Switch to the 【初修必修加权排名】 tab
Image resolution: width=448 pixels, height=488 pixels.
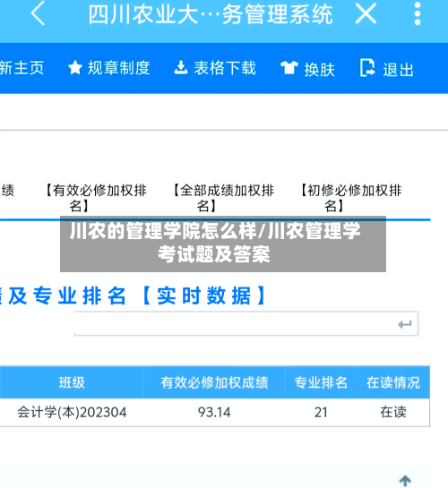(x=351, y=198)
